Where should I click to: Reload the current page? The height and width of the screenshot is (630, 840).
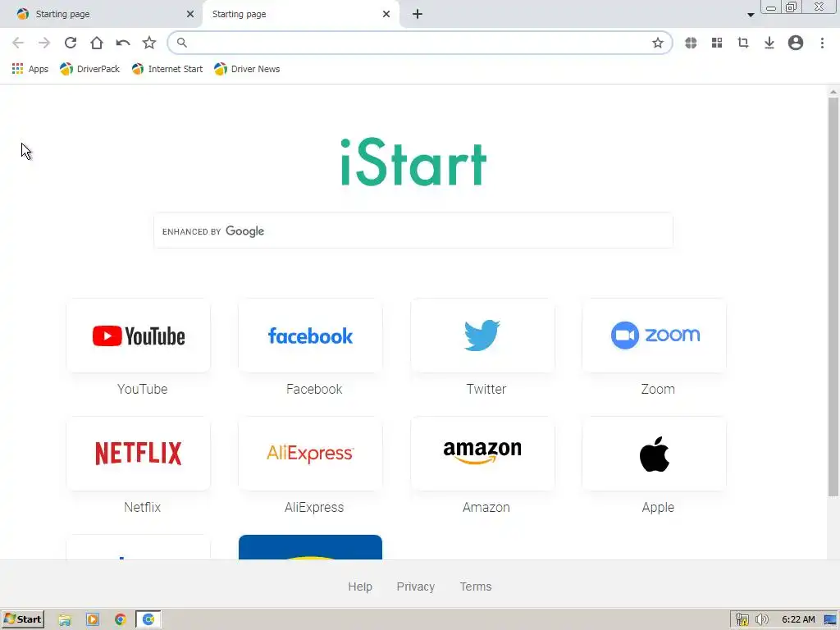coord(71,43)
